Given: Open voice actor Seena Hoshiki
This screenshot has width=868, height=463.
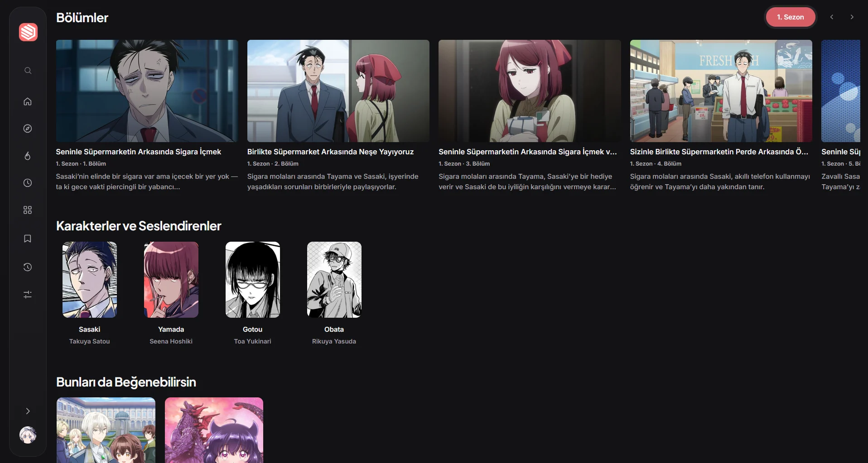Looking at the screenshot, I should pyautogui.click(x=171, y=341).
